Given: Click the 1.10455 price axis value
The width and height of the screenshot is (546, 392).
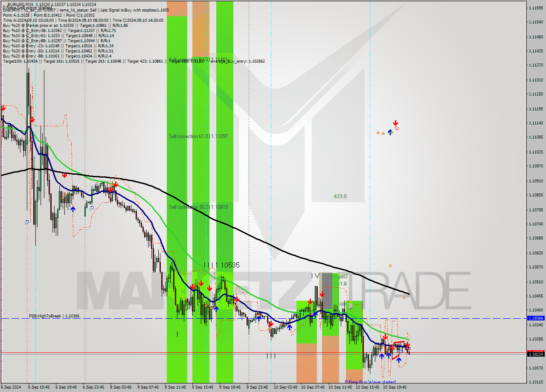Looking at the screenshot, I should [536, 296].
